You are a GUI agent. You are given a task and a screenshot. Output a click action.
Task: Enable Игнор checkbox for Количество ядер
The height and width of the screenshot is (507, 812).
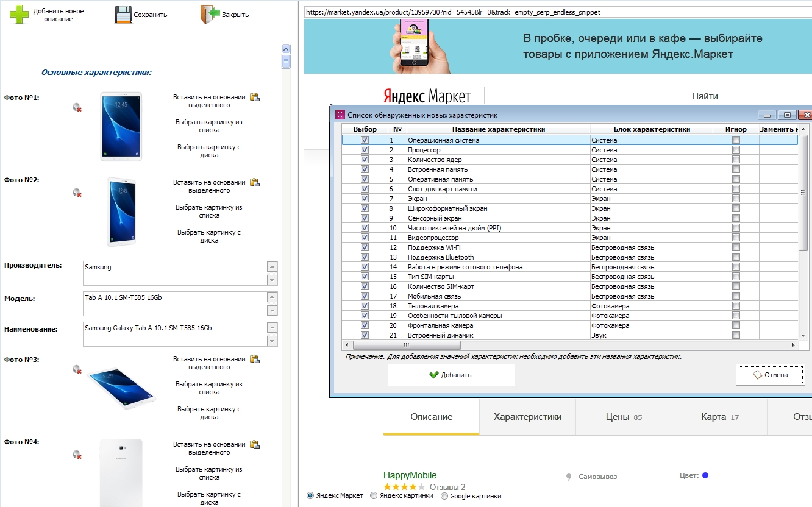tap(736, 160)
